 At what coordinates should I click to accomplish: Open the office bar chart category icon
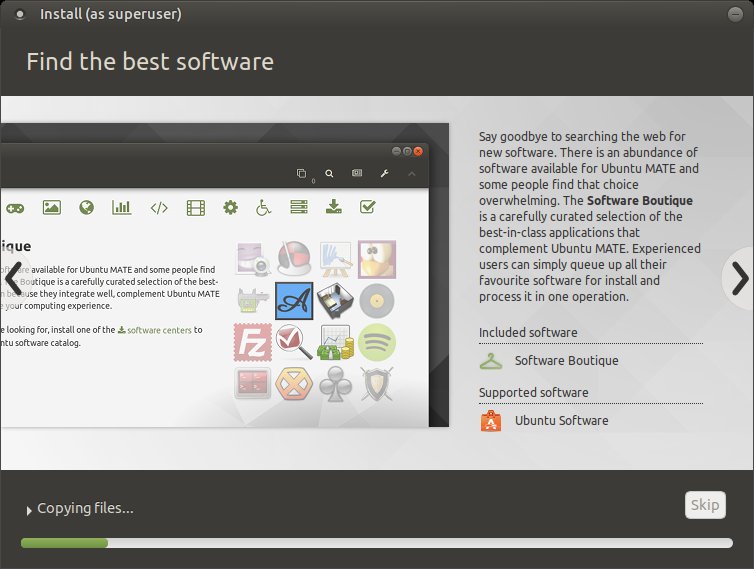[121, 207]
